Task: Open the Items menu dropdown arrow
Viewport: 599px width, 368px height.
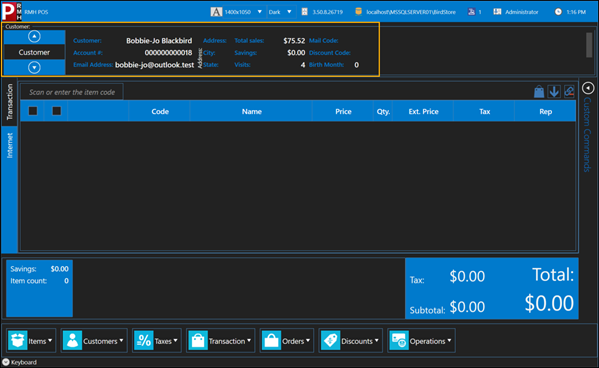Action: click(50, 340)
